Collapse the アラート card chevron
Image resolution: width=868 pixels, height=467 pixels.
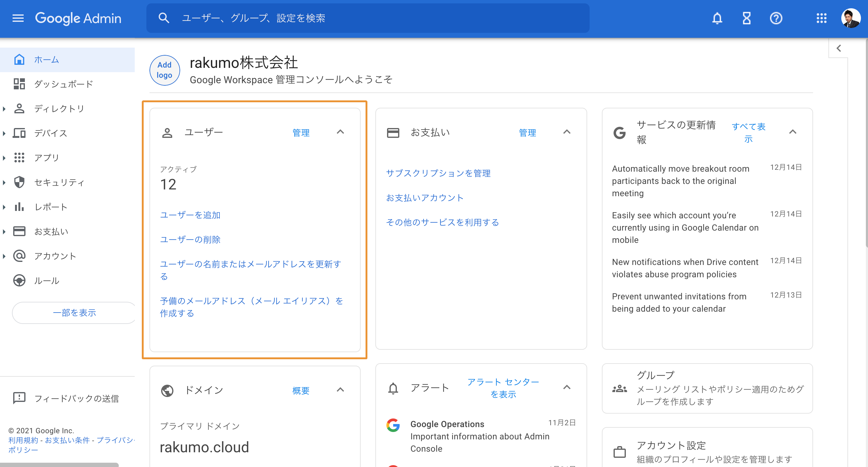tap(567, 387)
